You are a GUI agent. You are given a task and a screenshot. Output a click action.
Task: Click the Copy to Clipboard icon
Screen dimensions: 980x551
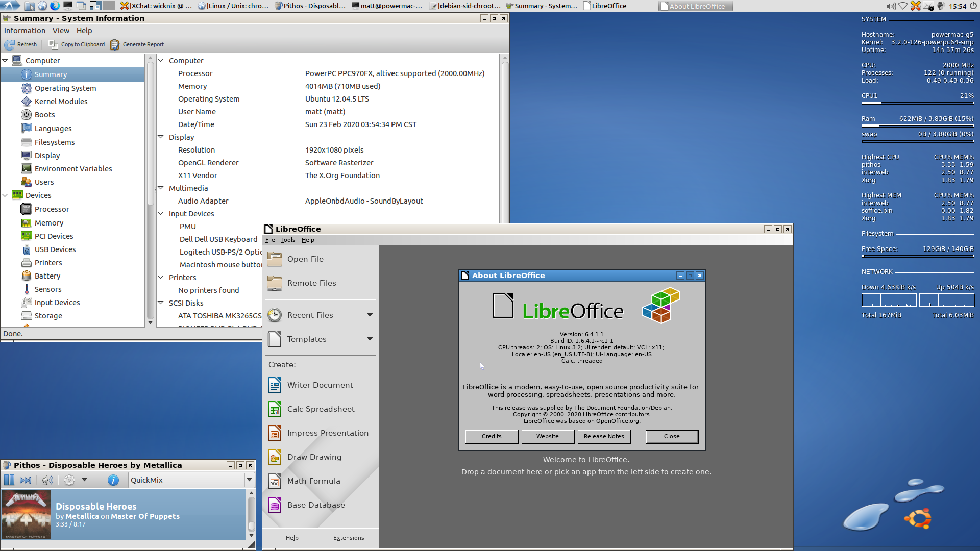pyautogui.click(x=53, y=45)
